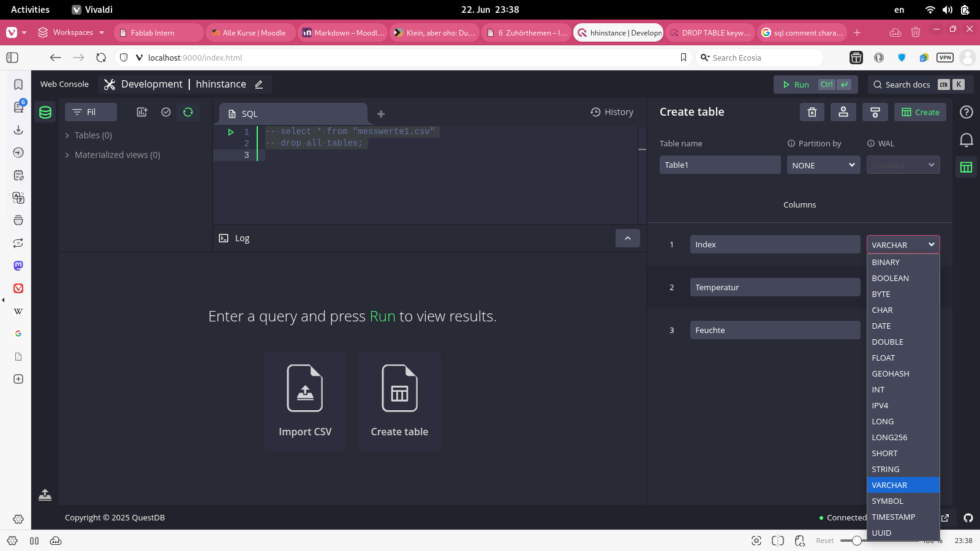Click the refresh tables icon
The image size is (980, 551).
pos(188,112)
